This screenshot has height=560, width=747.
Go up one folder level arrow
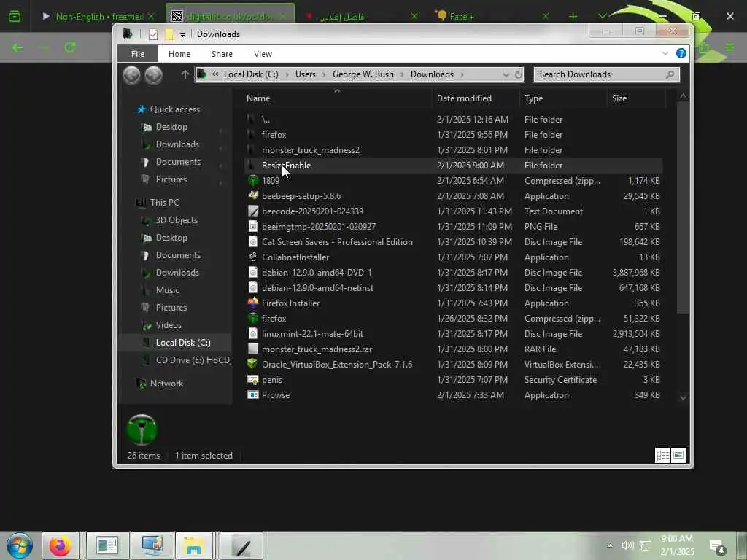point(185,74)
